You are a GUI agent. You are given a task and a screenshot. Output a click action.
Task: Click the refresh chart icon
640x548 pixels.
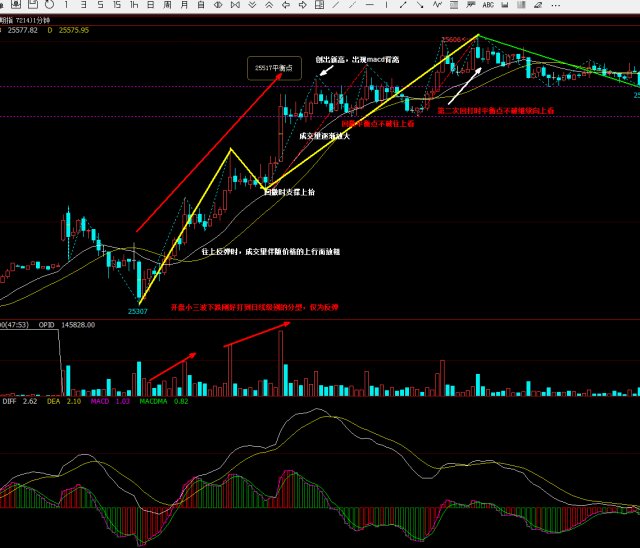coord(50,5)
